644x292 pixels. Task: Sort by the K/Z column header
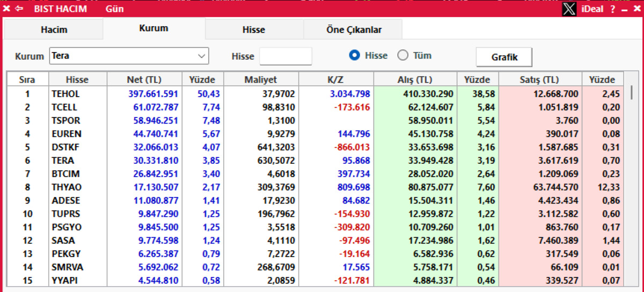click(x=335, y=79)
